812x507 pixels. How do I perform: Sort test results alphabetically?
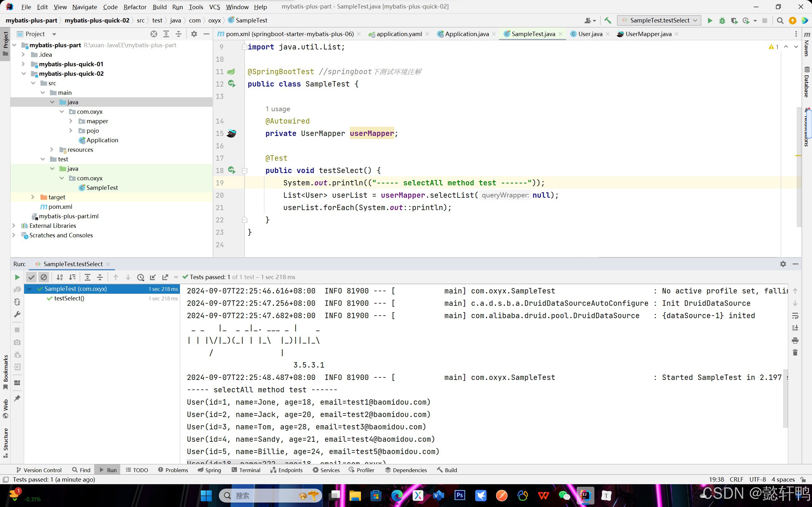[x=60, y=277]
